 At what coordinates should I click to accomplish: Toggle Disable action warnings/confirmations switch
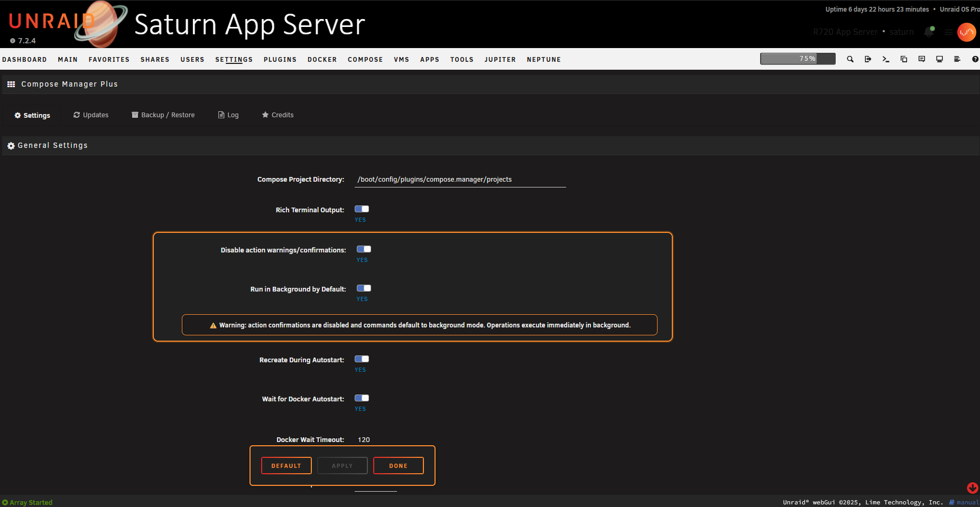364,249
